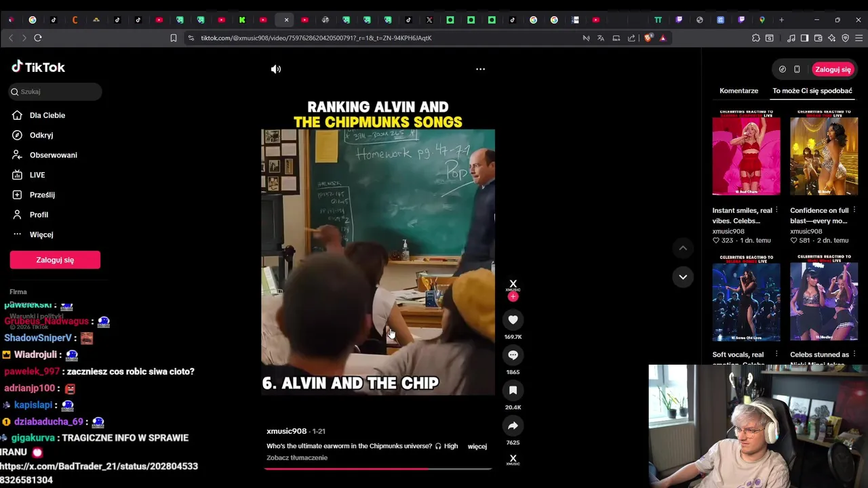Open the browser extensions puzzle icon

[756, 38]
